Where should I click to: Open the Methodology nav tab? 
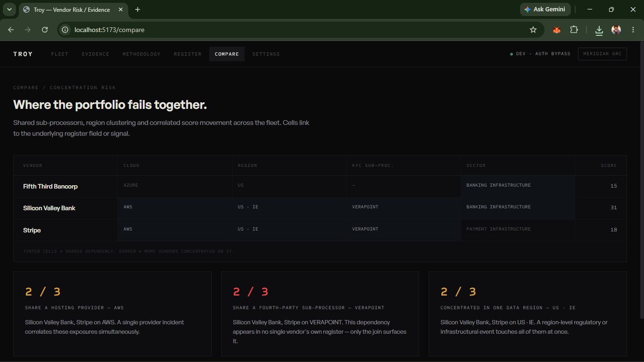click(141, 54)
